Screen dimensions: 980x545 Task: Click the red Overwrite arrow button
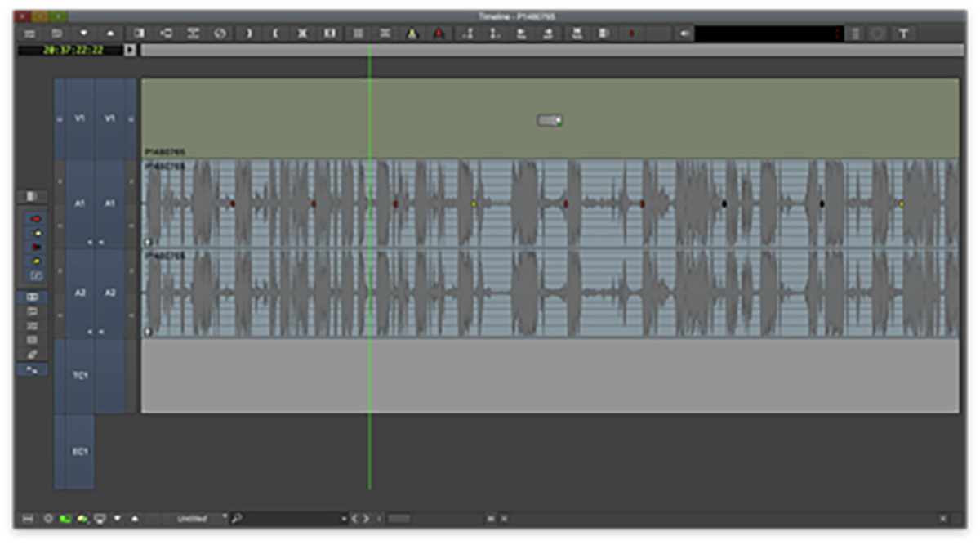(x=439, y=34)
